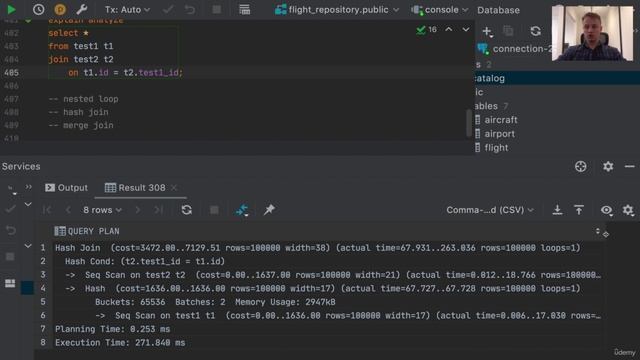Click the Services crosshair select-opened icon
Image resolution: width=640 pixels, height=360 pixels.
click(x=580, y=167)
